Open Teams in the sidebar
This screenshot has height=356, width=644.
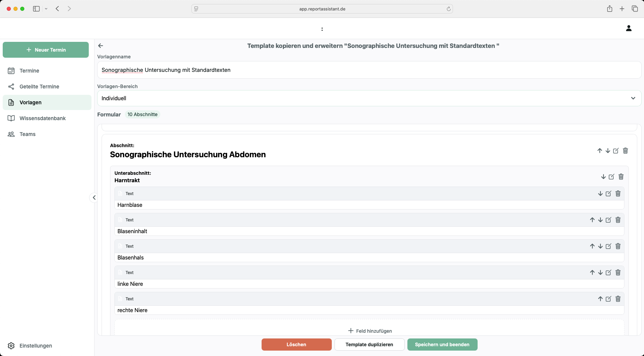47,134
